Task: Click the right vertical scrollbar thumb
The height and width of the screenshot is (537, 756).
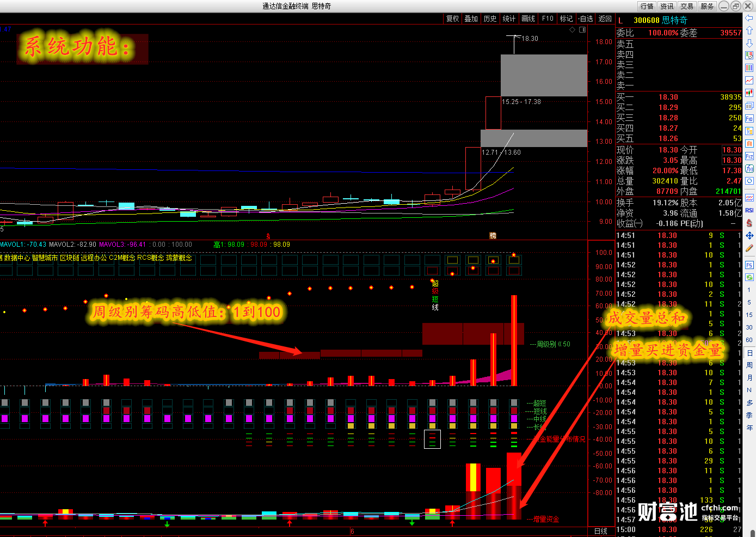Action: pyautogui.click(x=754, y=533)
